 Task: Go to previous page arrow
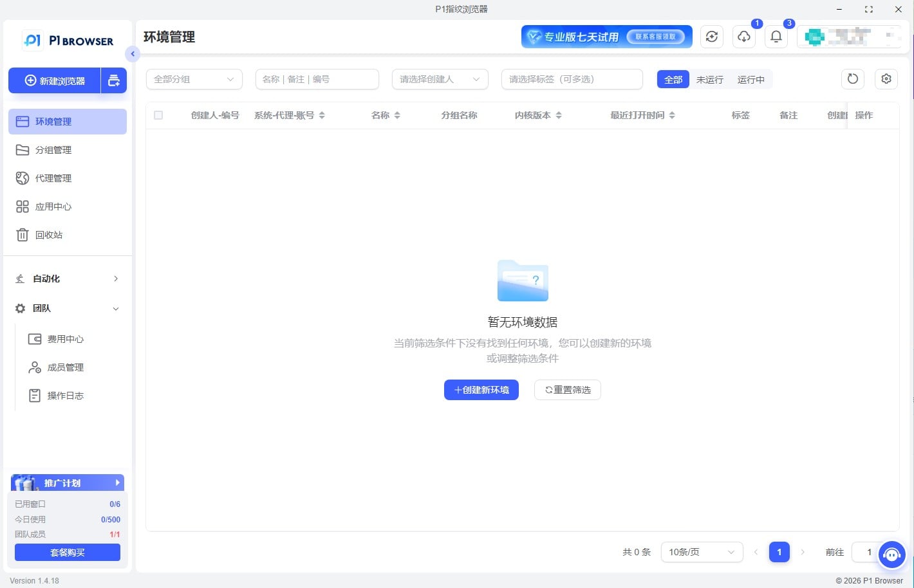pos(756,552)
